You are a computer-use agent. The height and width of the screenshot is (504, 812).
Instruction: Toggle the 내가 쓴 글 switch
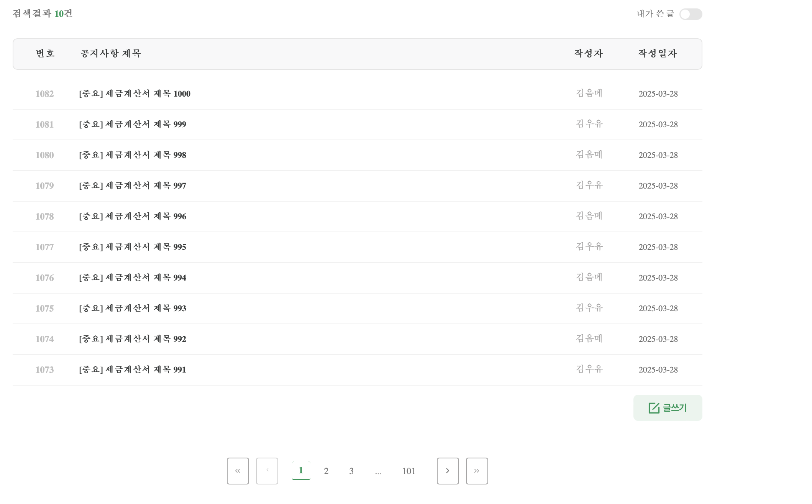point(690,14)
